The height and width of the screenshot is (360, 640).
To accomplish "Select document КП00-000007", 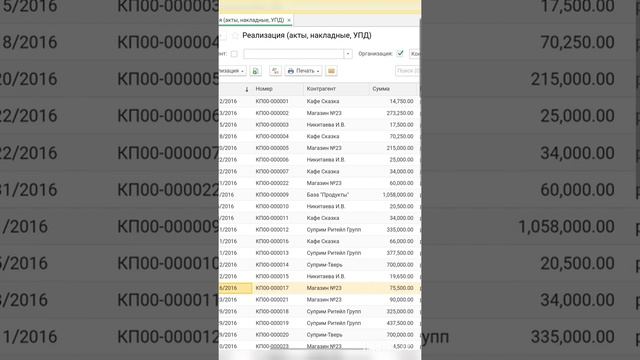I will tap(272, 171).
